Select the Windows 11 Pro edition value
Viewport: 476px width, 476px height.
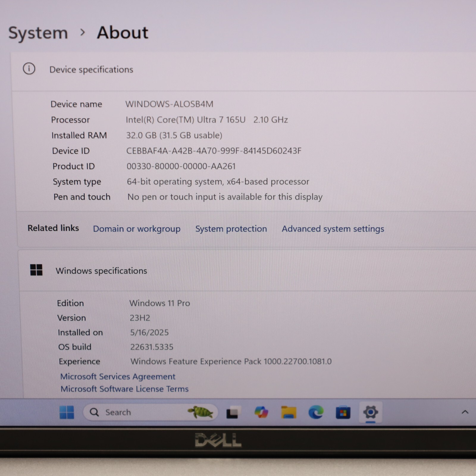159,303
